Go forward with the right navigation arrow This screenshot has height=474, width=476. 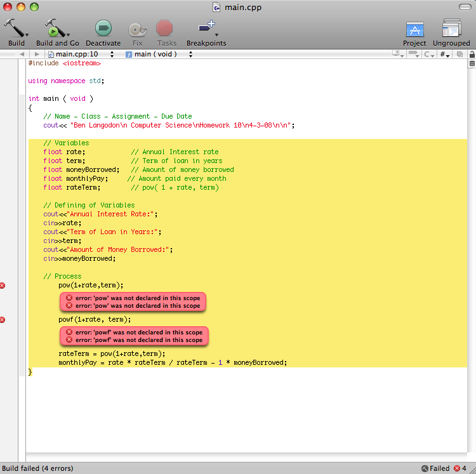click(x=36, y=55)
